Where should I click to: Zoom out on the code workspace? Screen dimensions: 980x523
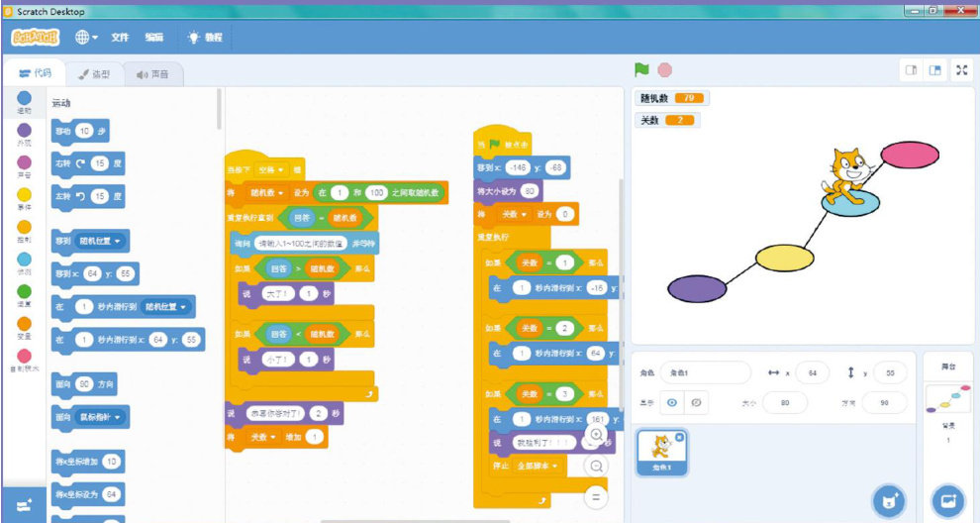(596, 466)
